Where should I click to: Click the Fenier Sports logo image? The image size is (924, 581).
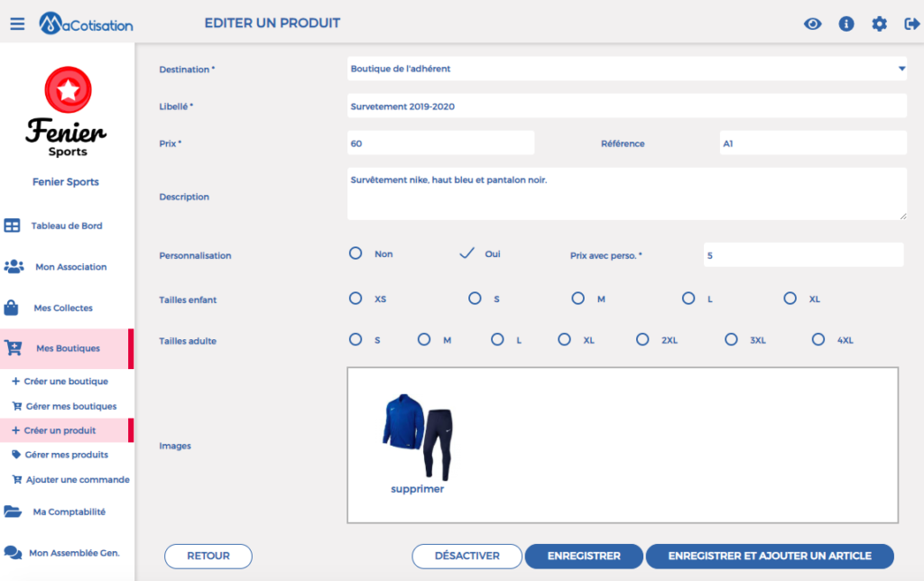pyautogui.click(x=67, y=112)
